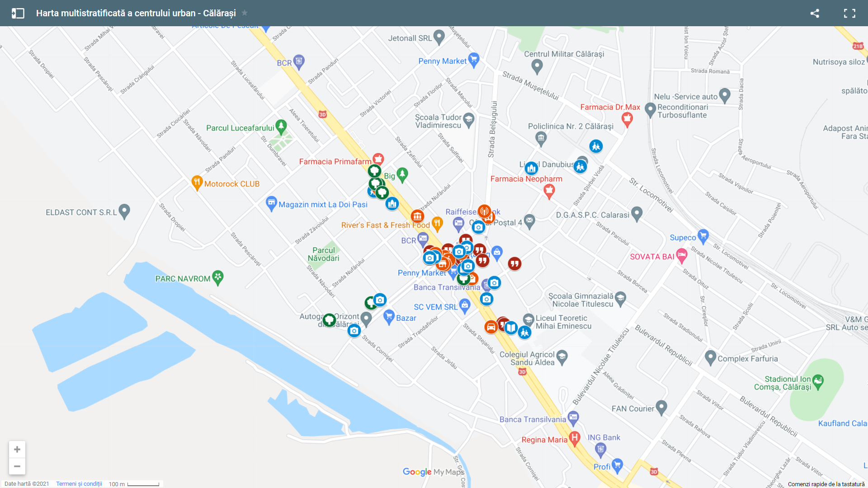Click the Stadionul Ion Comșa marker
The image size is (868, 488).
[818, 381]
